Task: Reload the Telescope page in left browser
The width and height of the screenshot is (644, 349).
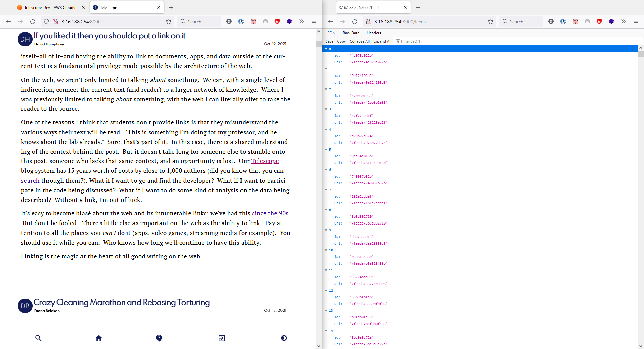Action: (x=33, y=22)
